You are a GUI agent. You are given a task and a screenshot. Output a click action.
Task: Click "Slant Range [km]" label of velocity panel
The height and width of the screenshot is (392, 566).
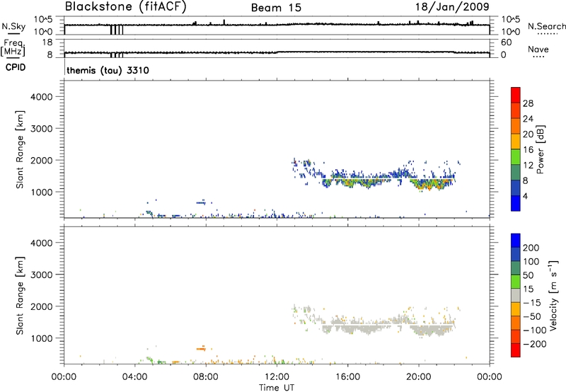(21, 296)
